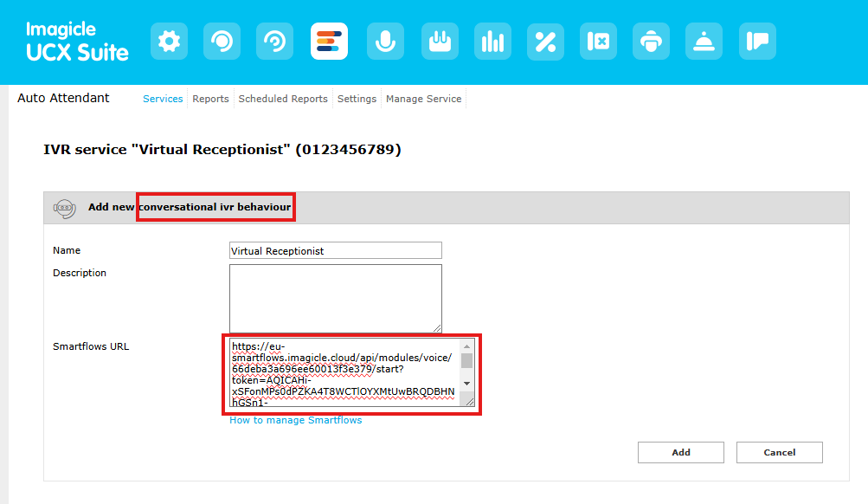Open the speech-bubble icon at far right

(757, 42)
